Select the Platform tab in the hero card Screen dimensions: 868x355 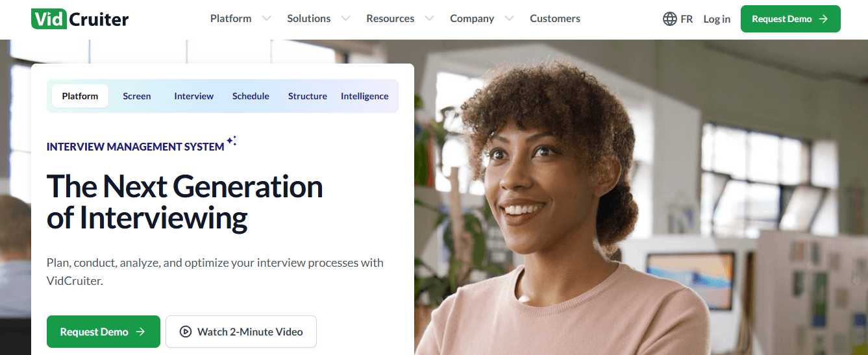click(x=80, y=96)
